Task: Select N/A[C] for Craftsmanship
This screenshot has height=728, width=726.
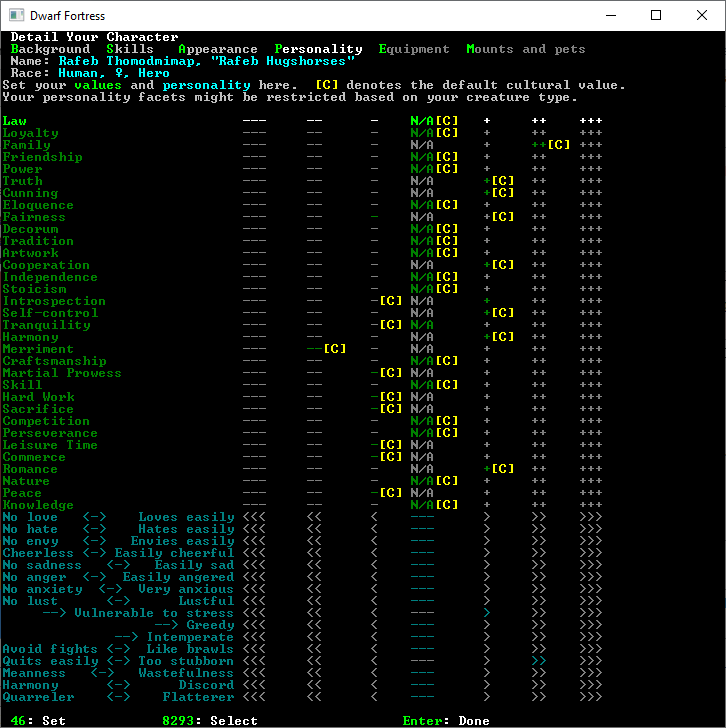Action: (434, 361)
